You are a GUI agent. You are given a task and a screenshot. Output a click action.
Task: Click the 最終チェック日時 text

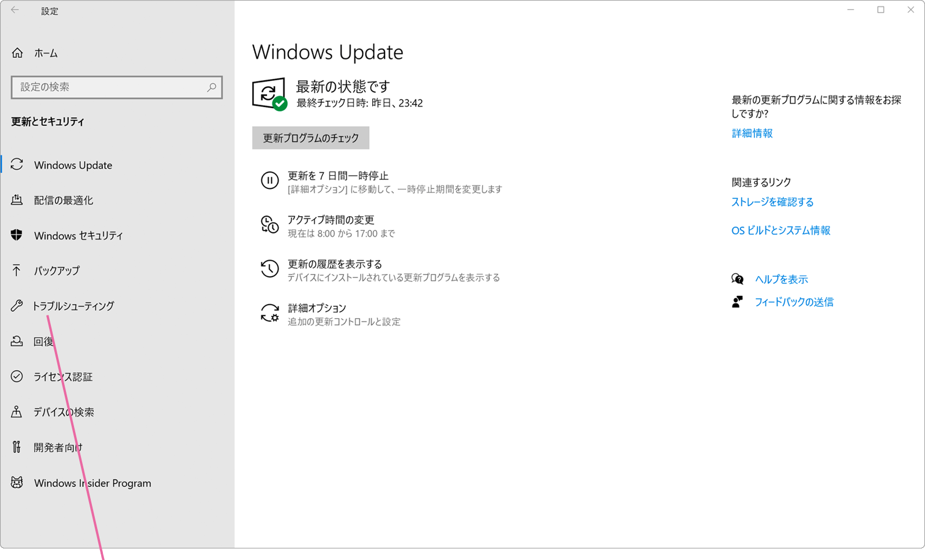(360, 103)
